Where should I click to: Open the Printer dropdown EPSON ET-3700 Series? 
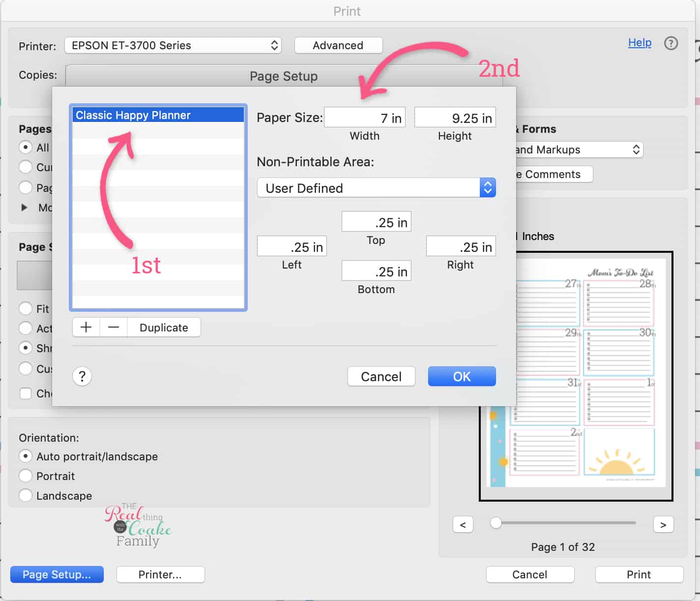coord(173,46)
